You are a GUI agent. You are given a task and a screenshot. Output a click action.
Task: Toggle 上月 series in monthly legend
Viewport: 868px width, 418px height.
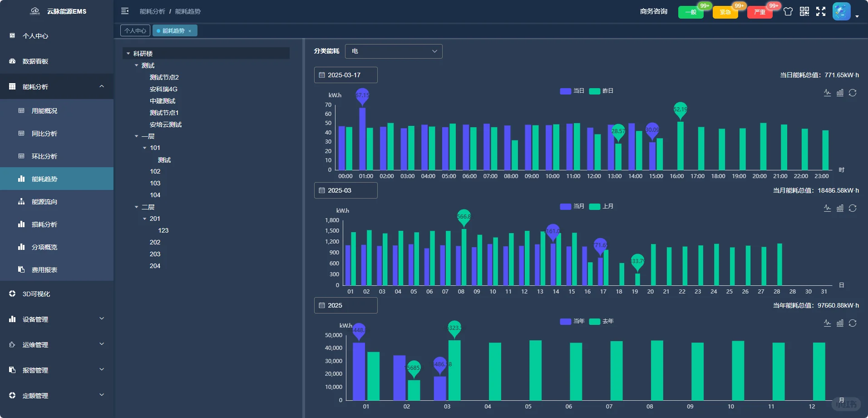click(x=601, y=206)
